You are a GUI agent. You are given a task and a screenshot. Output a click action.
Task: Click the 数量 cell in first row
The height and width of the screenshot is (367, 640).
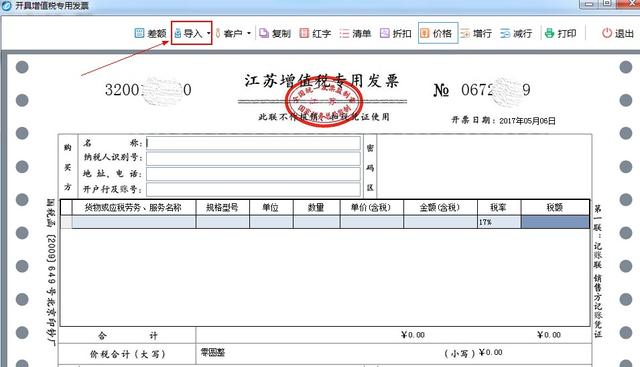pyautogui.click(x=317, y=222)
